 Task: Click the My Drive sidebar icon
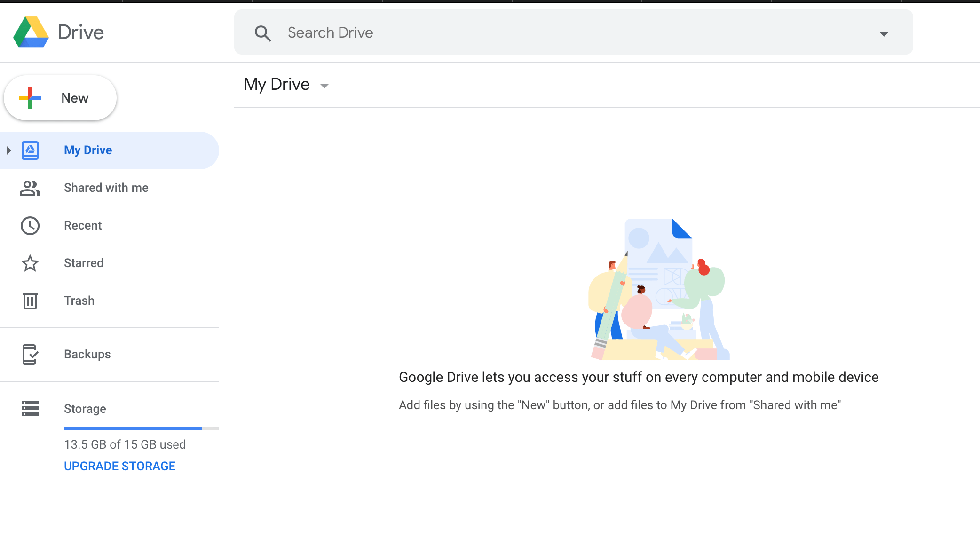[30, 150]
